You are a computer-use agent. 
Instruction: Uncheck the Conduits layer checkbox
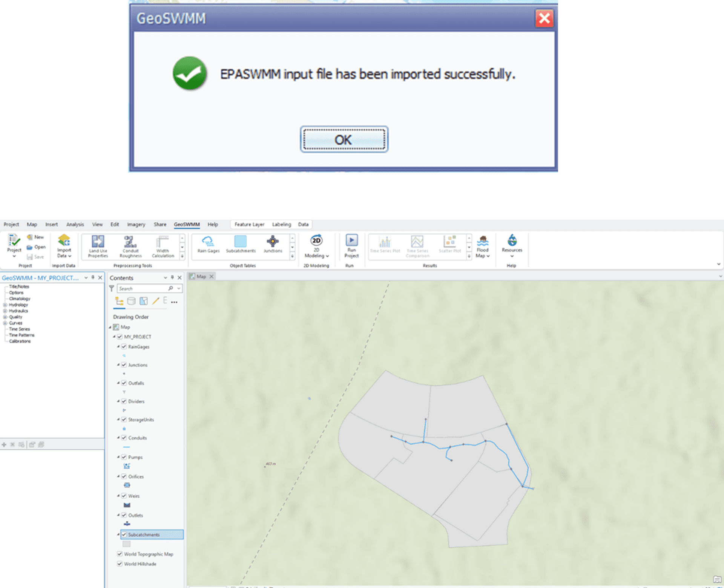click(124, 438)
